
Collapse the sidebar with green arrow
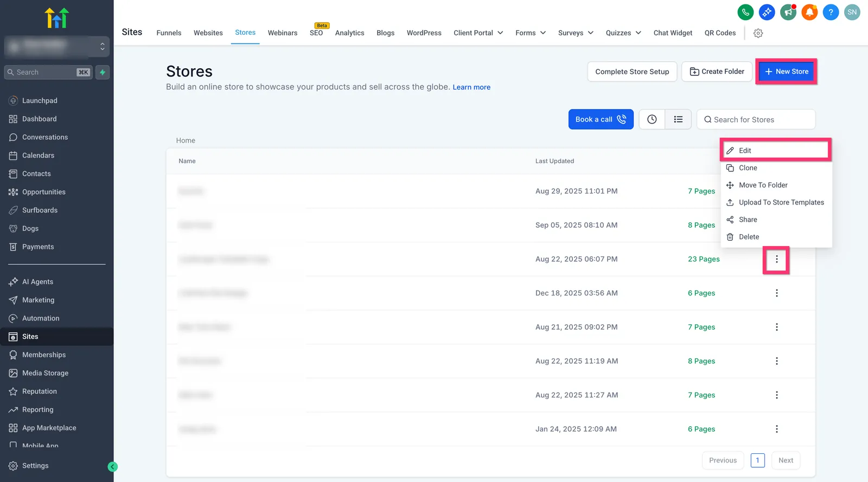point(112,466)
